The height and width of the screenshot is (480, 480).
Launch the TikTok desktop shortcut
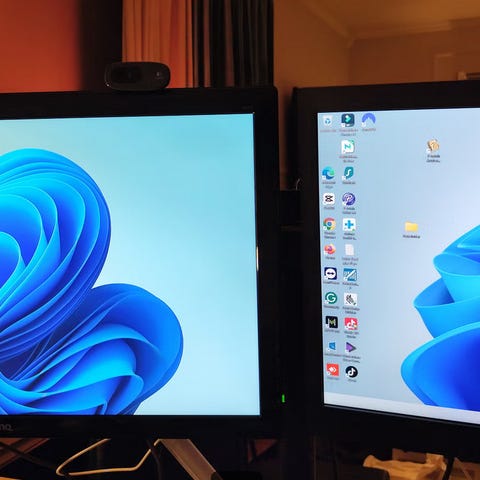pos(351,372)
